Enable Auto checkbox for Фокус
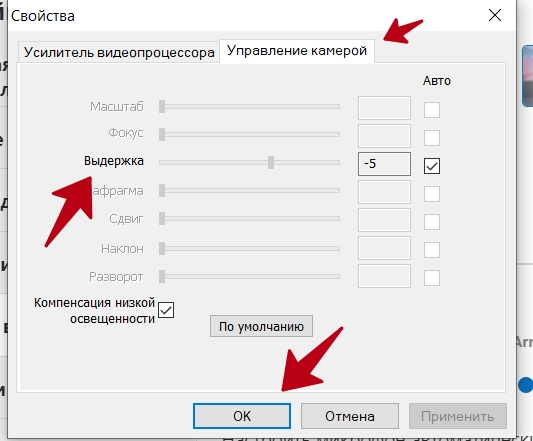 click(432, 138)
